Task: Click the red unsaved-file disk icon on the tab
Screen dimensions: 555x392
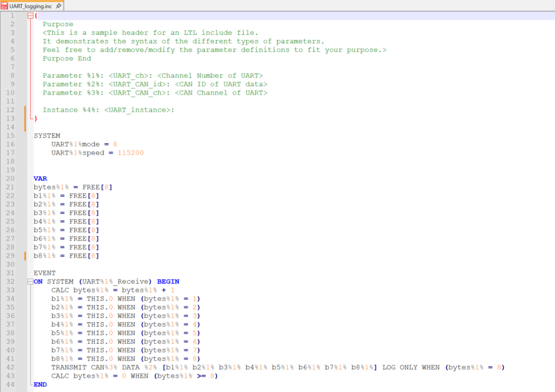Action: (x=5, y=6)
